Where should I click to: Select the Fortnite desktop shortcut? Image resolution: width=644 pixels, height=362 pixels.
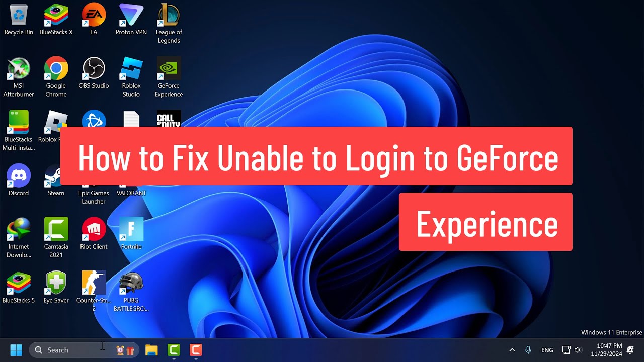[x=131, y=234]
